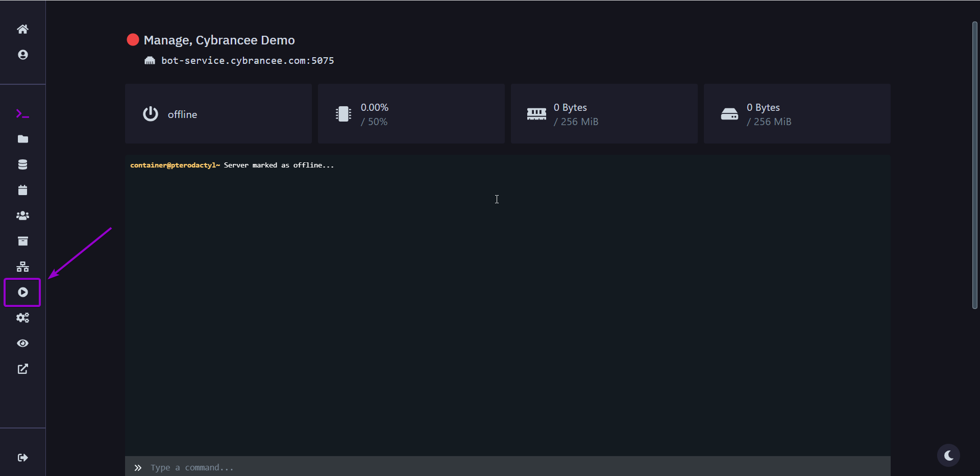The width and height of the screenshot is (980, 476).
Task: Open the Network allocations page
Action: click(x=22, y=267)
